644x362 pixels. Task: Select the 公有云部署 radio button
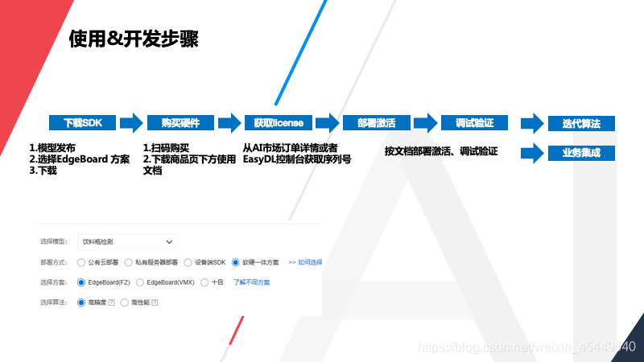pos(81,263)
